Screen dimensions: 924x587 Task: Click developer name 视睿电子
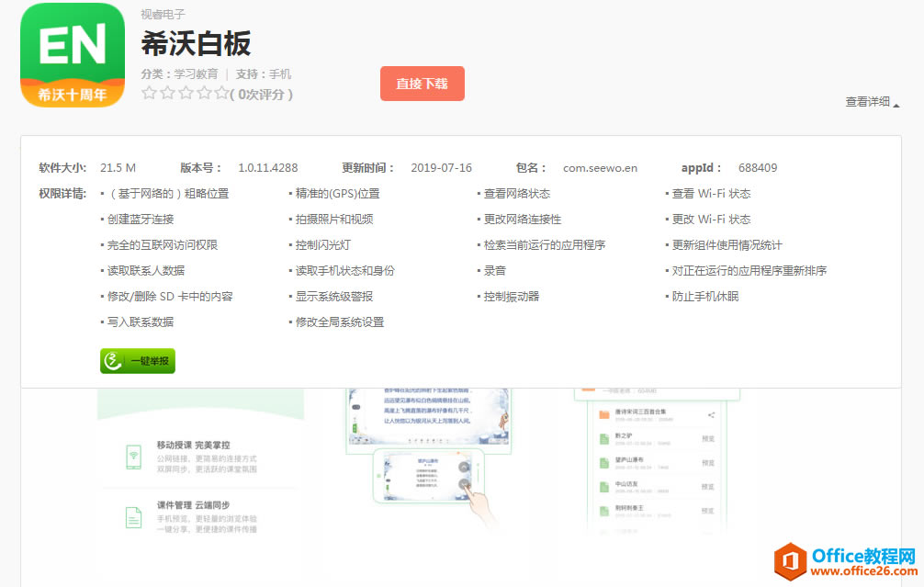click(163, 14)
